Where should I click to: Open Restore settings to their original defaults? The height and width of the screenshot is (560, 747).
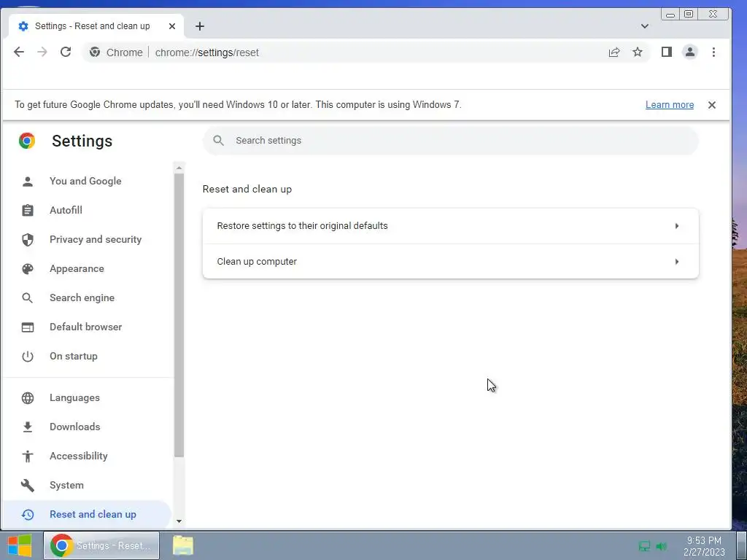[x=451, y=226]
